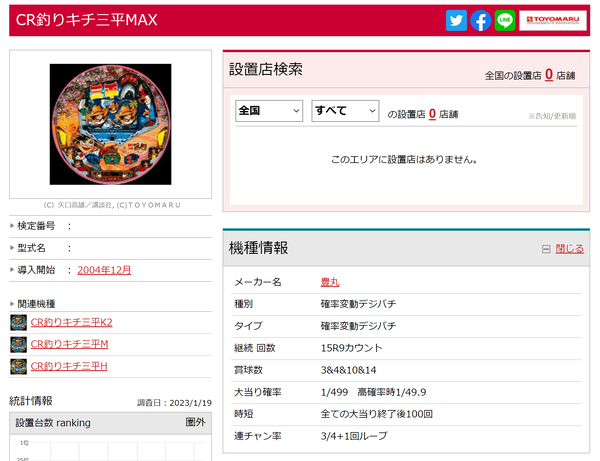Click the CR釣りキチ三平H thumbnail icon

(18, 367)
